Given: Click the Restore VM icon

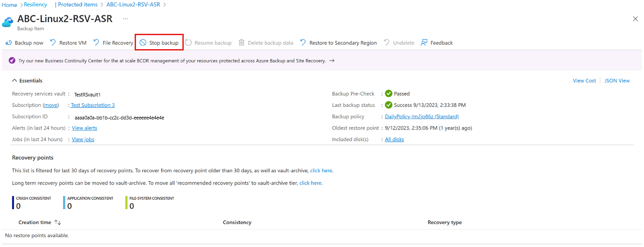Looking at the screenshot, I should point(53,43).
